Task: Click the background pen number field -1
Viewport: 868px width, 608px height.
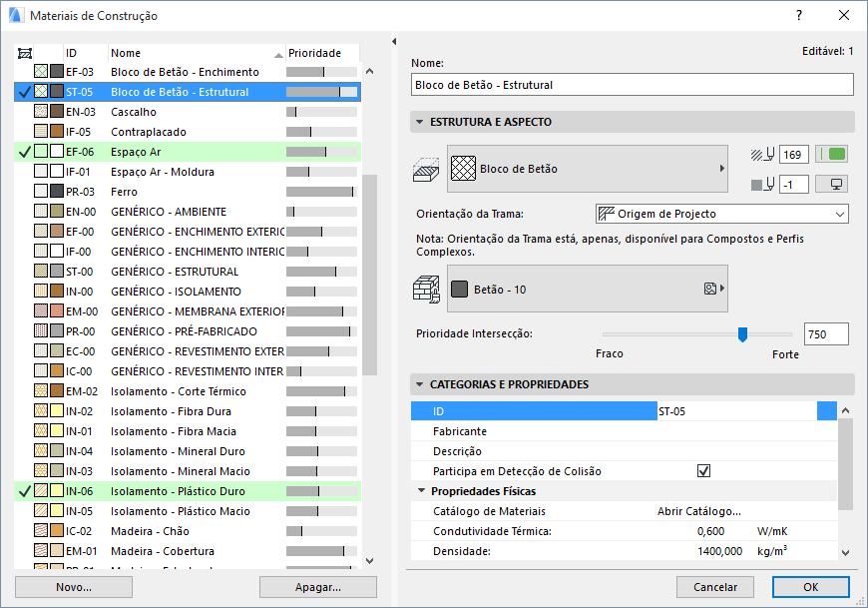Action: click(794, 185)
